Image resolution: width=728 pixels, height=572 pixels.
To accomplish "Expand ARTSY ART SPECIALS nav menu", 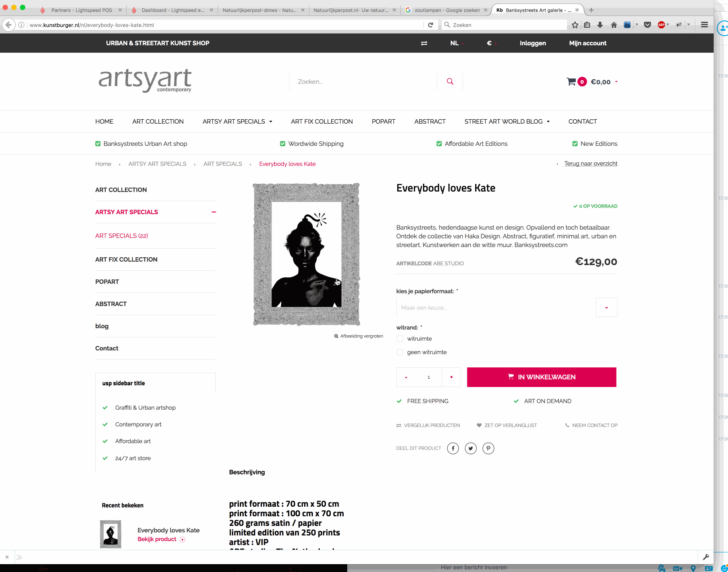I will point(237,121).
